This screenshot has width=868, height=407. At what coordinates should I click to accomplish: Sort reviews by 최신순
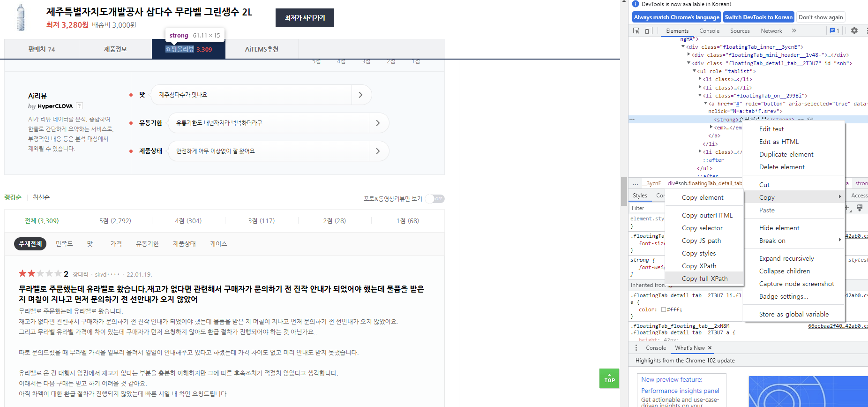pyautogui.click(x=41, y=197)
